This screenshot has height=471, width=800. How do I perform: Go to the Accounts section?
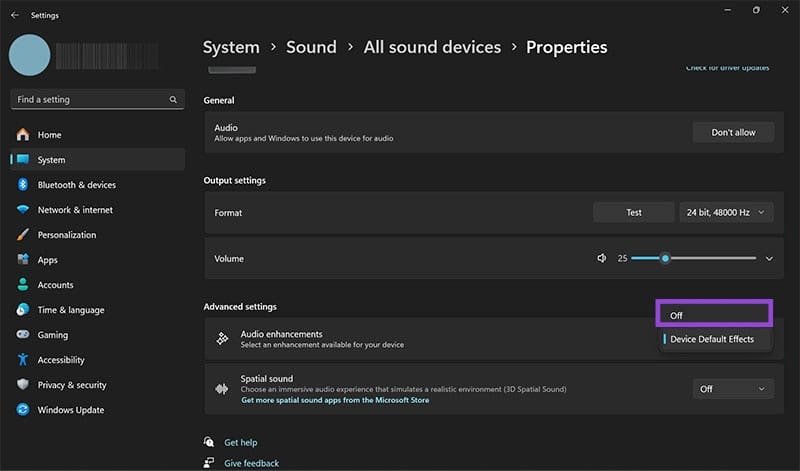pyautogui.click(x=97, y=285)
